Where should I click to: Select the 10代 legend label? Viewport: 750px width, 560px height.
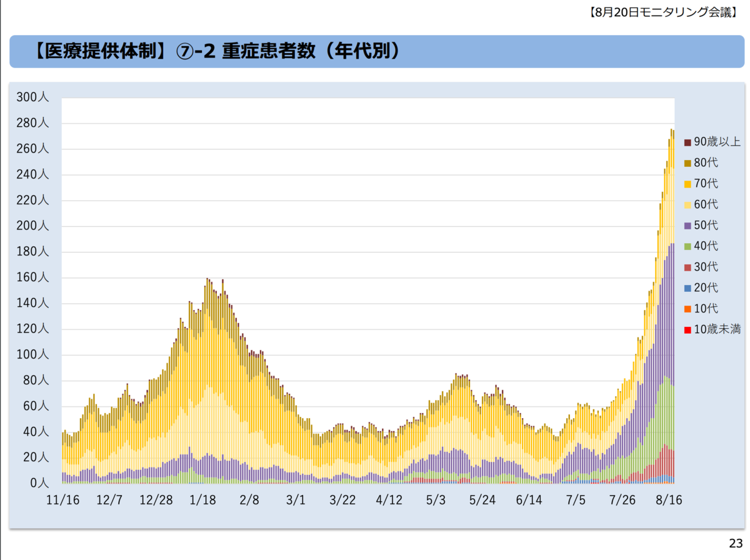click(x=706, y=309)
